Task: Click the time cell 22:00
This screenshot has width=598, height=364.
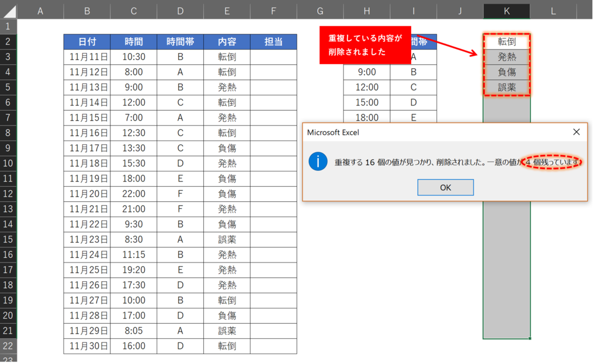Action: [x=134, y=194]
